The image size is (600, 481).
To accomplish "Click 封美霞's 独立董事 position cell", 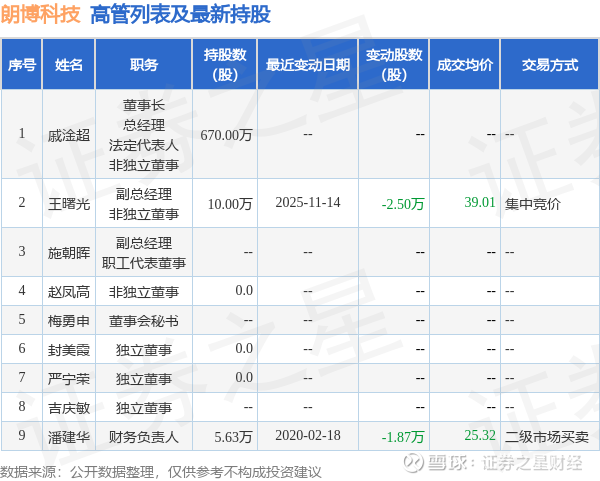I will (143, 350).
